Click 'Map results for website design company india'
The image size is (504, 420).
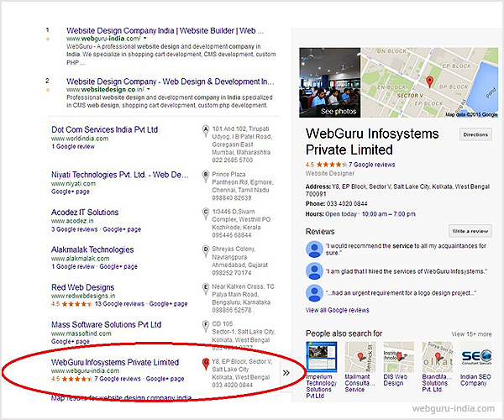pyautogui.click(x=121, y=398)
